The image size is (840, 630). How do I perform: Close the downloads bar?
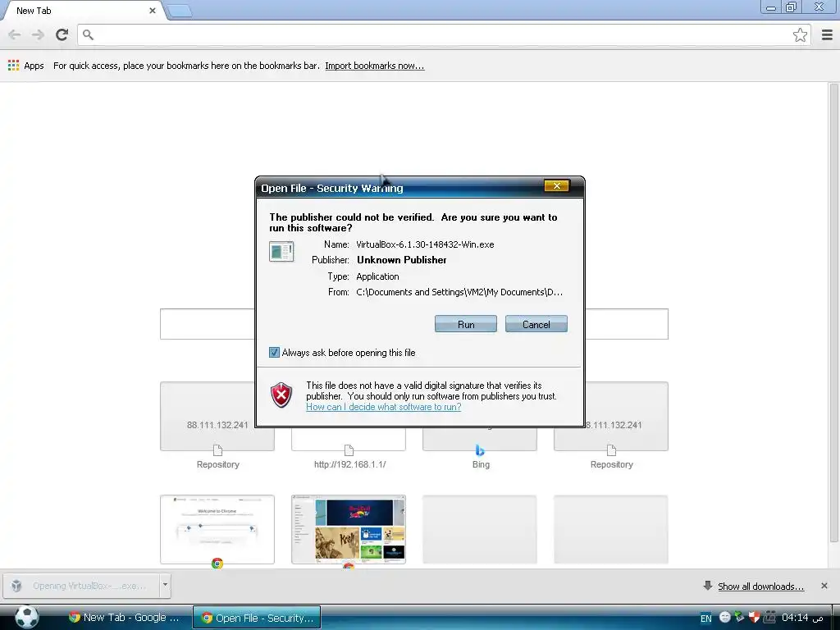[824, 586]
